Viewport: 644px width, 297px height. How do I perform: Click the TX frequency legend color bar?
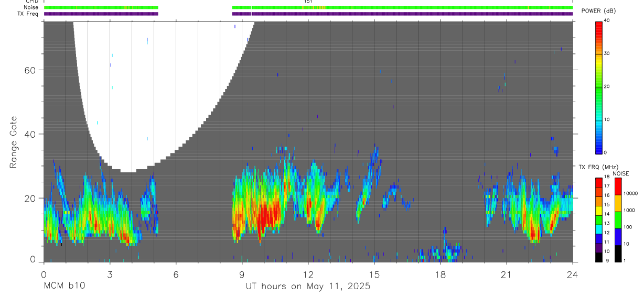(598, 219)
